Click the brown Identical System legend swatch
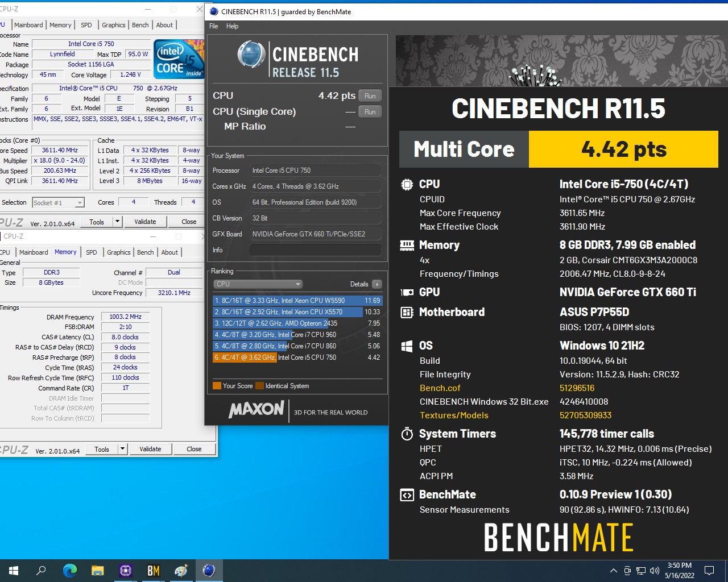 tap(259, 386)
